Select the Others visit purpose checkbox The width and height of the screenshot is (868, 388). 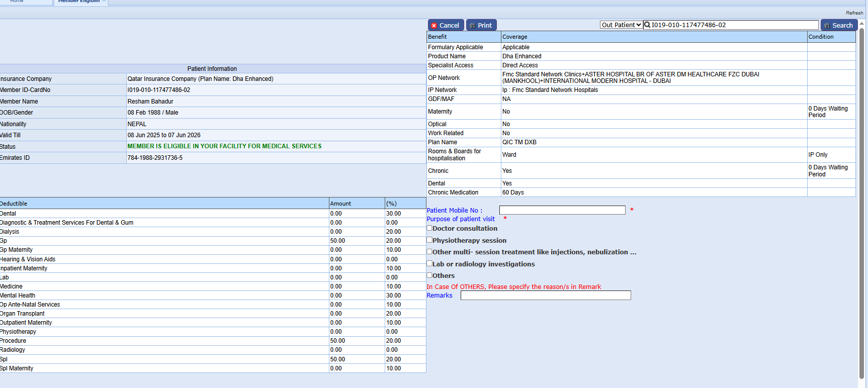coord(429,275)
